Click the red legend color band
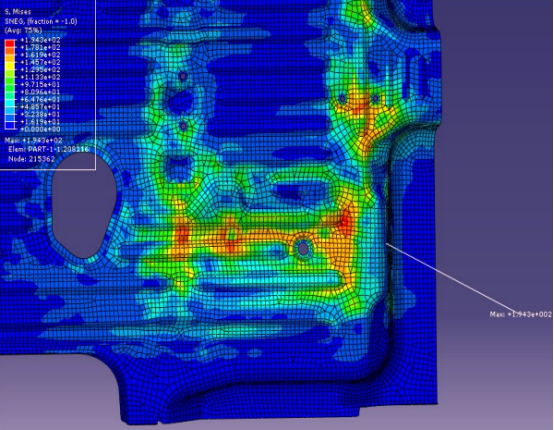Viewport: 554px width, 430px height. [10, 43]
